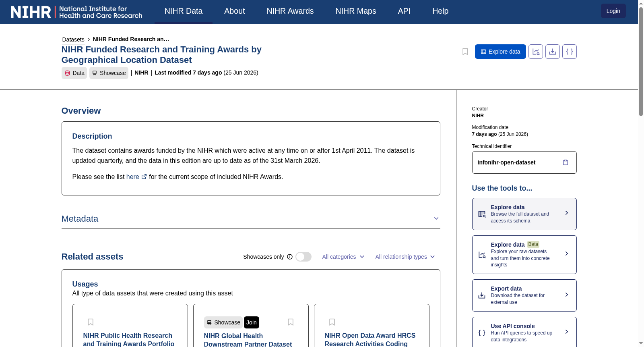644x347 pixels.
Task: Open Explore data card chevron in sidebar
Action: [567, 213]
